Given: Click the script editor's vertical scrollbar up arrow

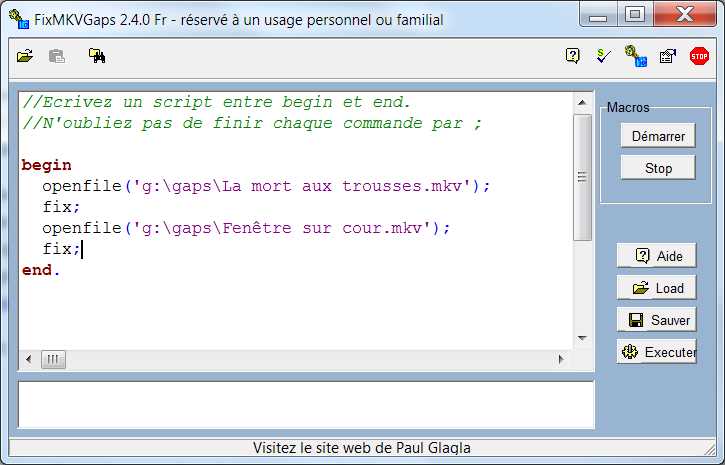Looking at the screenshot, I should click(x=582, y=104).
